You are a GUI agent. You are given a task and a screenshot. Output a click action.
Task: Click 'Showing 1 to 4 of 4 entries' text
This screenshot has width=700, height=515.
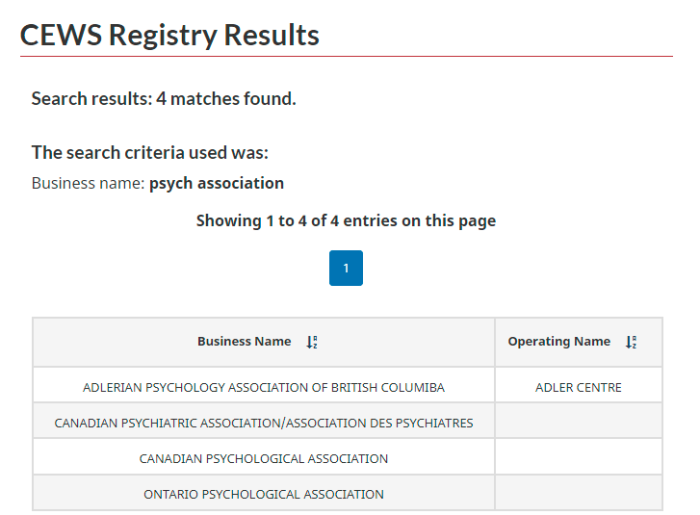[x=346, y=221]
